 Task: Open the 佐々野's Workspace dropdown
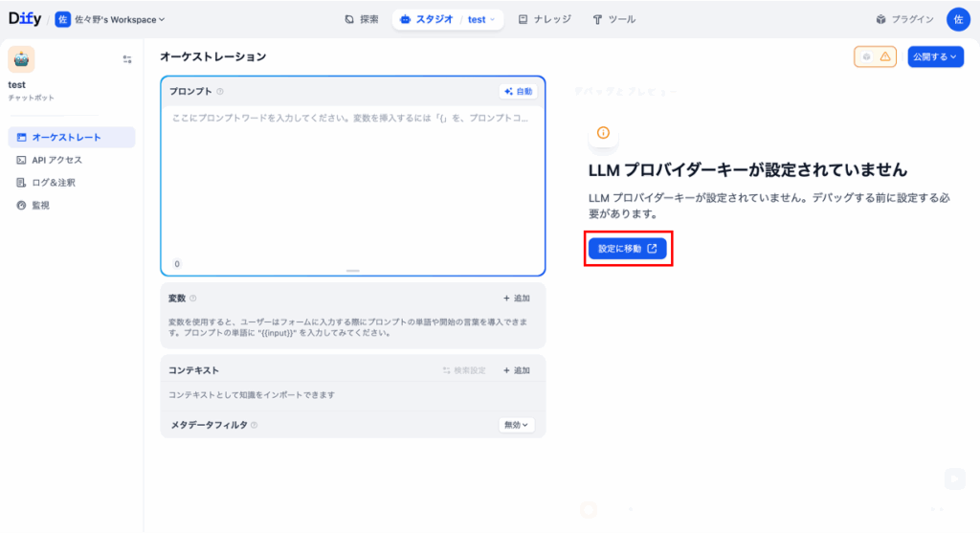[110, 19]
